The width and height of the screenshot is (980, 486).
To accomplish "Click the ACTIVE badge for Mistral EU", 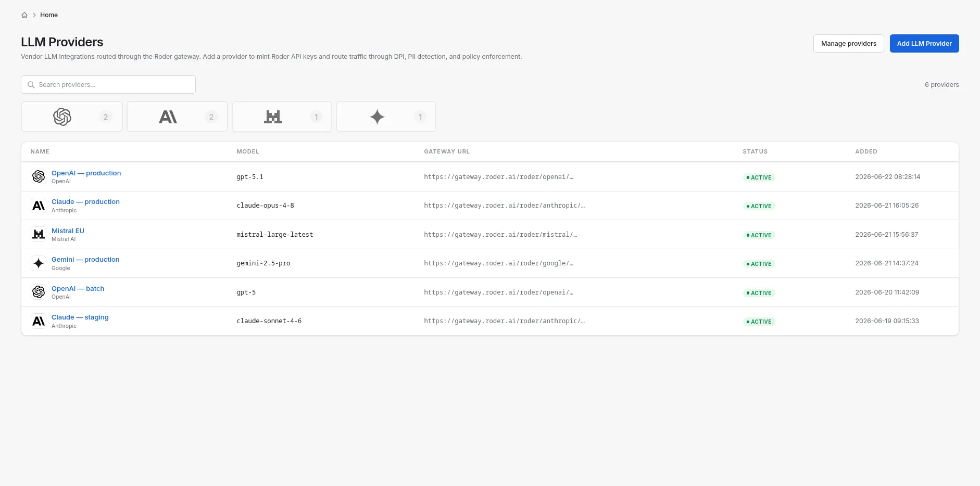I will (x=759, y=235).
